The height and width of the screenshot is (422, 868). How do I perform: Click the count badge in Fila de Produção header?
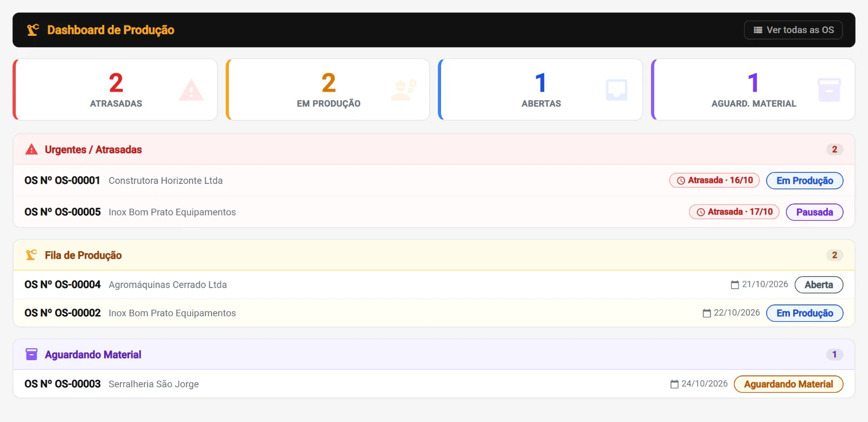(x=834, y=255)
